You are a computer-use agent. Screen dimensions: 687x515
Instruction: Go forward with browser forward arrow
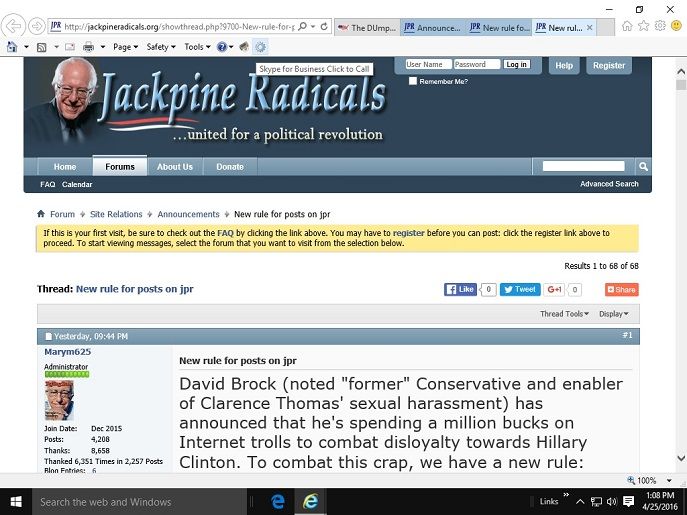pyautogui.click(x=37, y=26)
